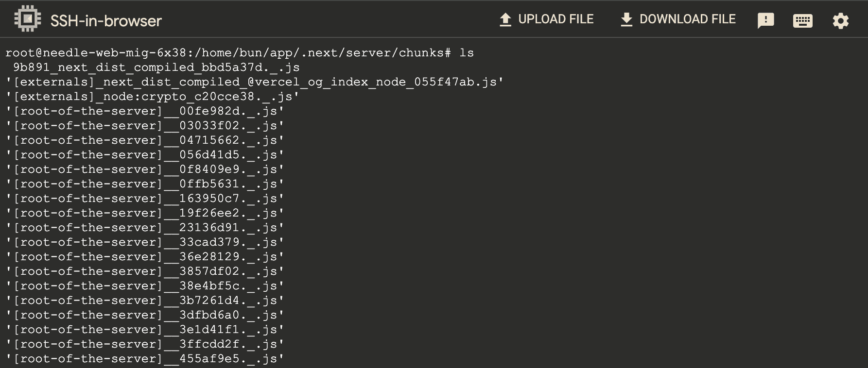
Task: Click the DOWNLOAD FILE button
Action: point(678,20)
